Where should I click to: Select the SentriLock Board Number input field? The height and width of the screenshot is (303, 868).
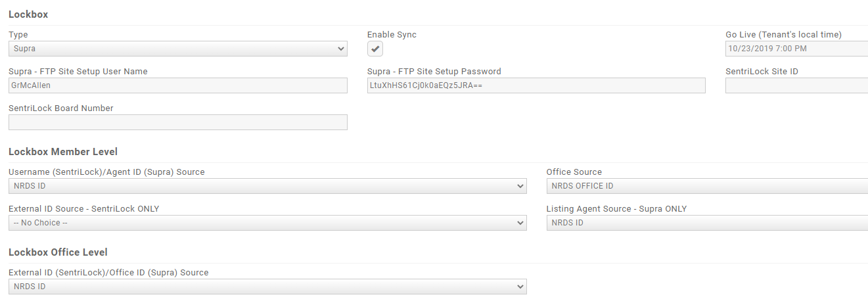coord(177,122)
